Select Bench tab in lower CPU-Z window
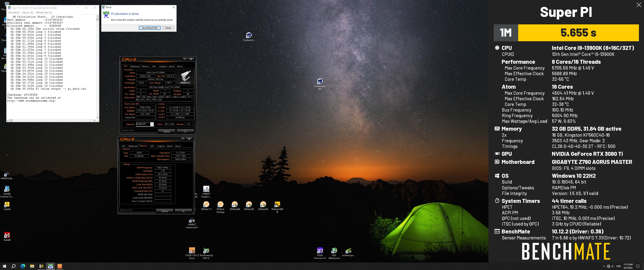 [170, 146]
